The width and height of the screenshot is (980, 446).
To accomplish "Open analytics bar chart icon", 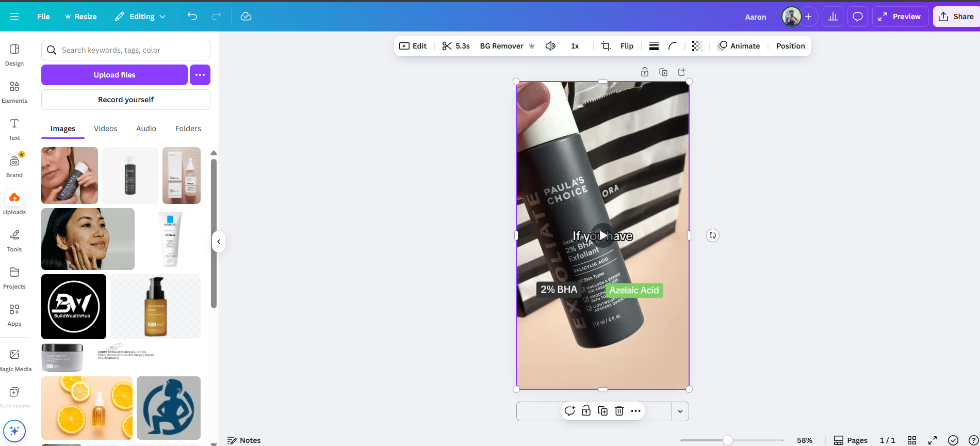I will pyautogui.click(x=833, y=17).
